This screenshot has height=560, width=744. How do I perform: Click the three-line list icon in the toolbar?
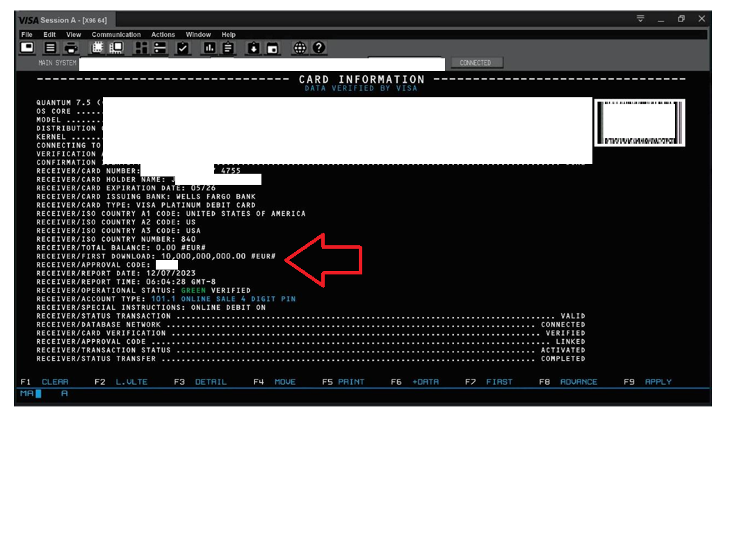point(51,48)
